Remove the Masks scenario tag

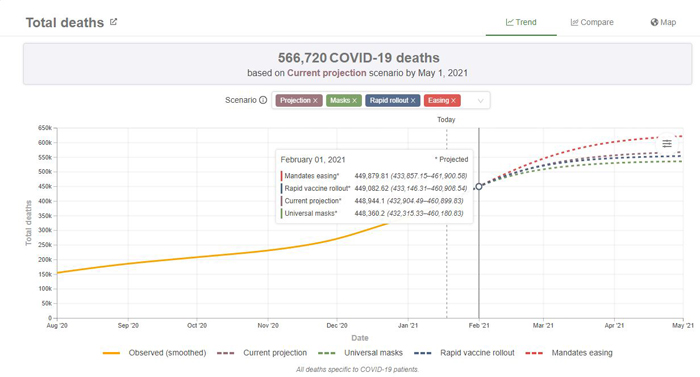(x=354, y=101)
